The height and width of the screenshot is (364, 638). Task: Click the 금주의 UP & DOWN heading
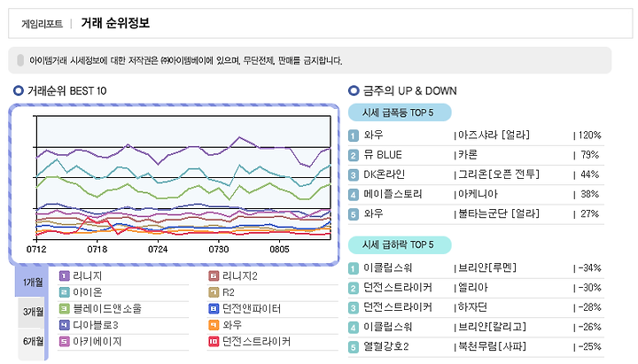tap(409, 90)
